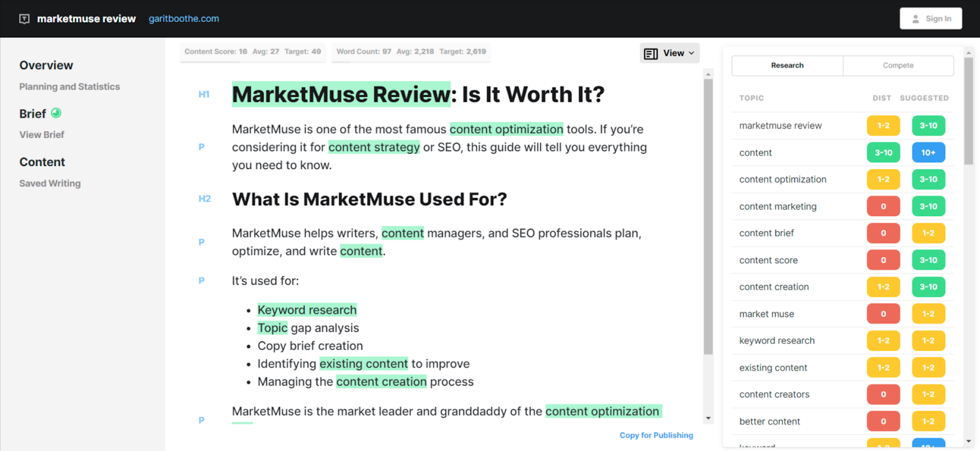Click the marketmuse review project title
Image resolution: width=980 pixels, height=451 pixels.
pyautogui.click(x=86, y=19)
